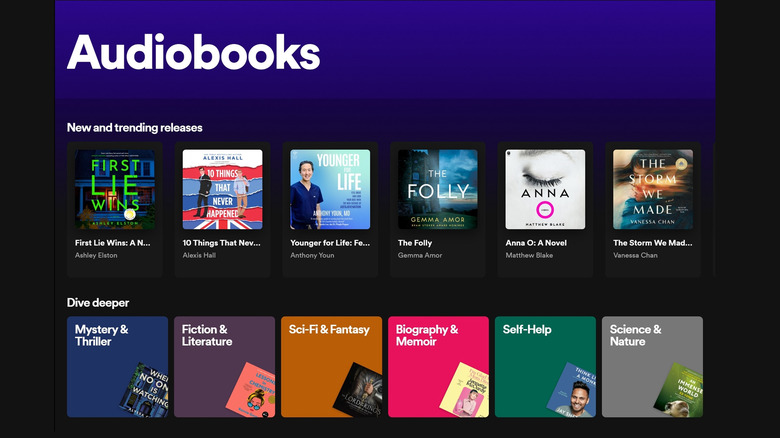This screenshot has width=780, height=438.
Task: Select author name Matthew Blake
Action: (529, 255)
